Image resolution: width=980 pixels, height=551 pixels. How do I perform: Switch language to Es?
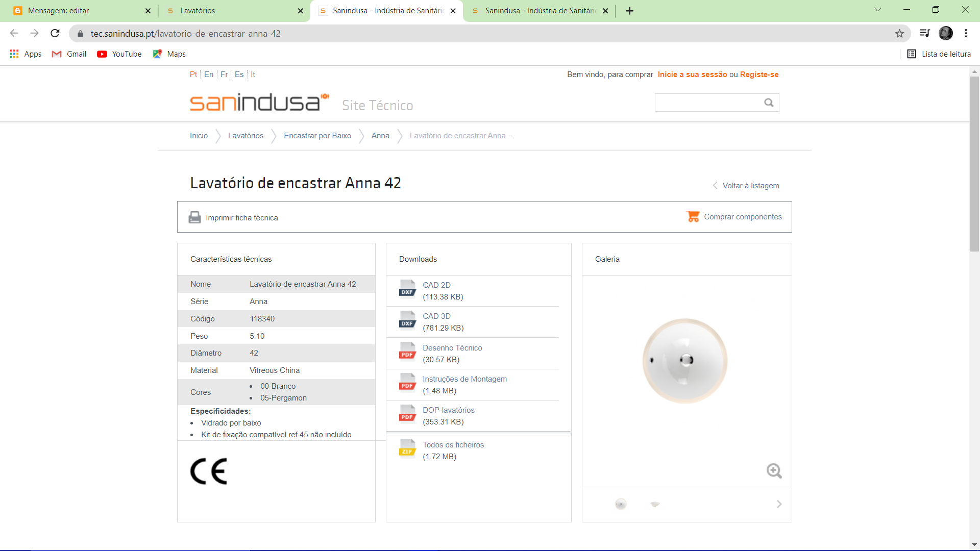(x=239, y=74)
